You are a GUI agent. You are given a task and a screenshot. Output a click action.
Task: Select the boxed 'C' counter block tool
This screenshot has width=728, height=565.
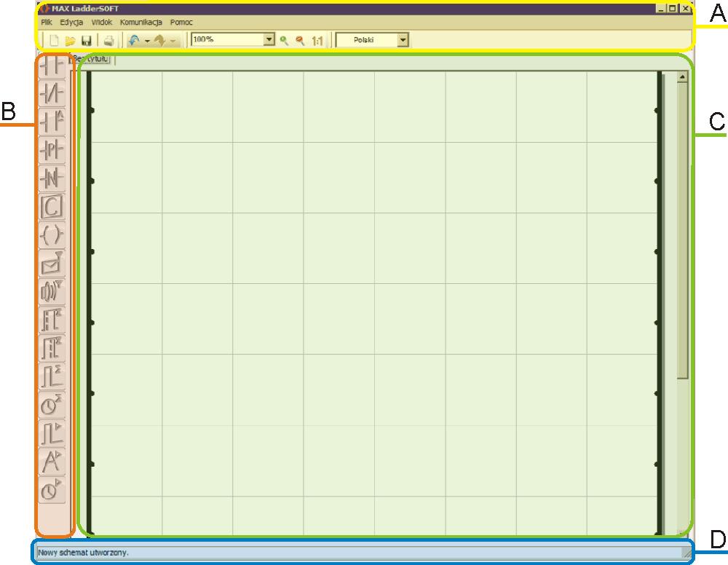52,207
